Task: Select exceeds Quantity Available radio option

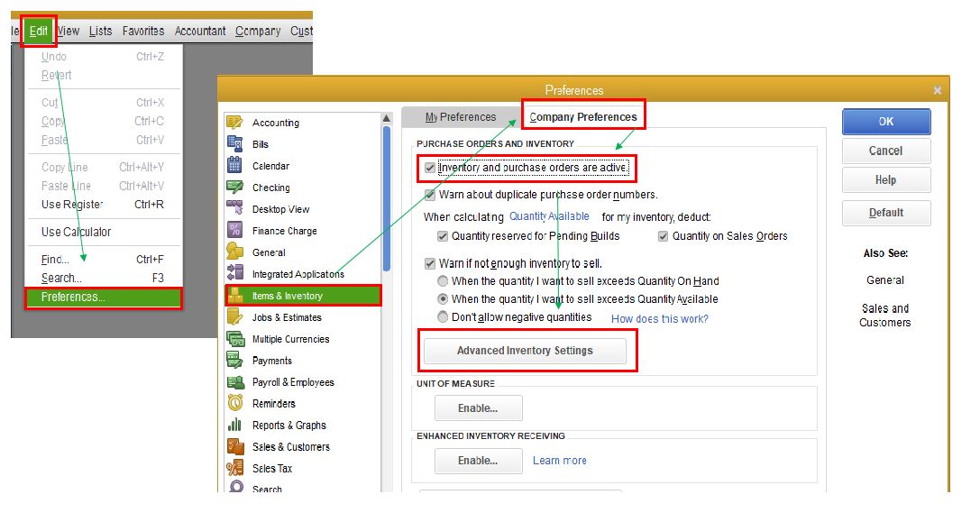Action: [x=444, y=299]
